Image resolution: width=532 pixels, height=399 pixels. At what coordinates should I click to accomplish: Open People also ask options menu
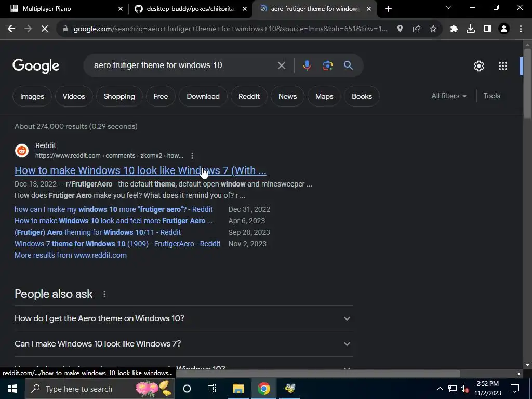tap(104, 294)
